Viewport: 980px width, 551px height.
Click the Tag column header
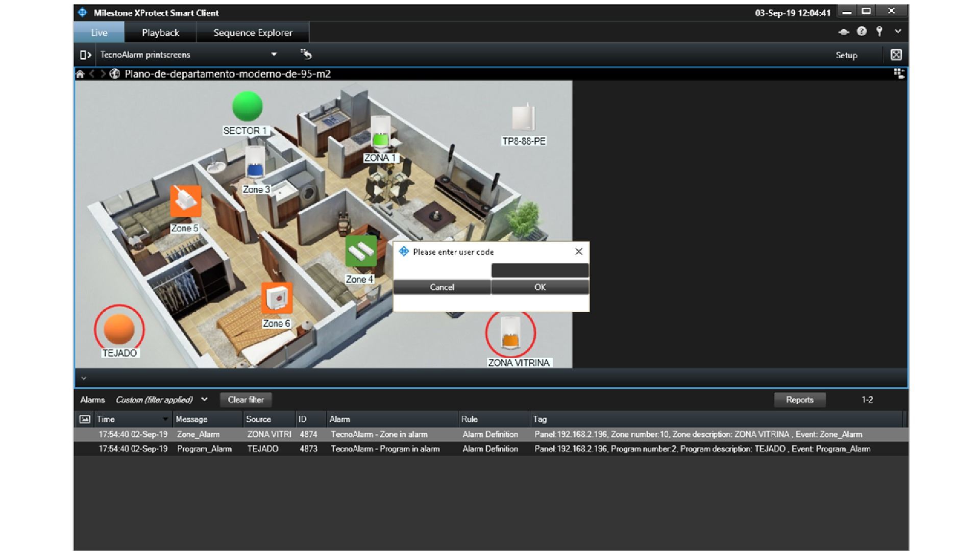(x=717, y=419)
